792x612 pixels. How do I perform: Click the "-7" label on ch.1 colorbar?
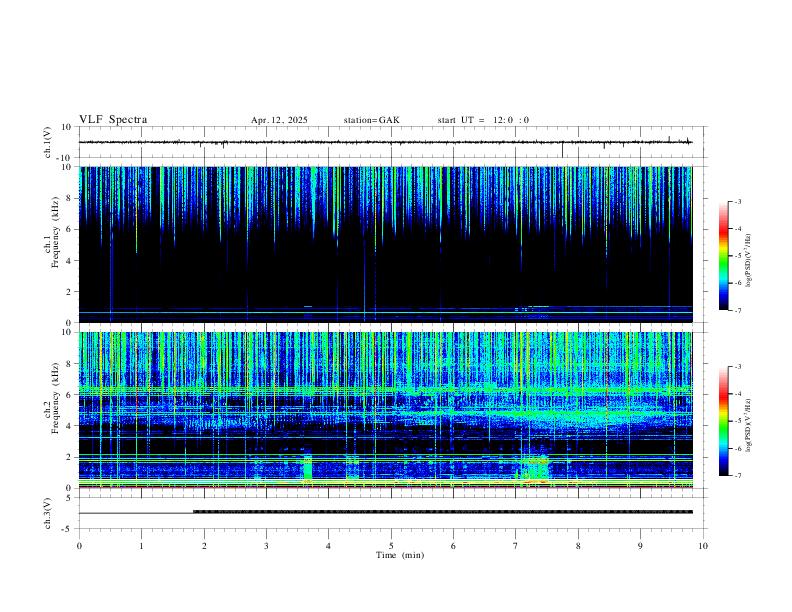737,310
